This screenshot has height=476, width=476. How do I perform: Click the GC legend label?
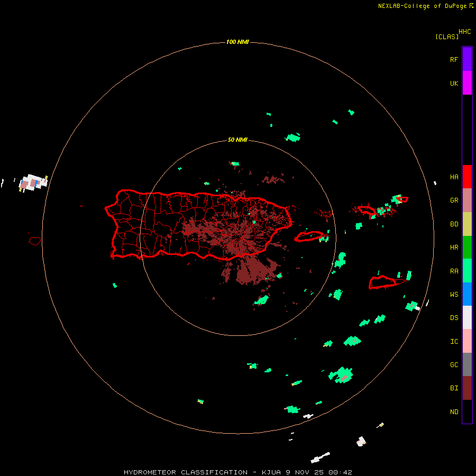454,365
